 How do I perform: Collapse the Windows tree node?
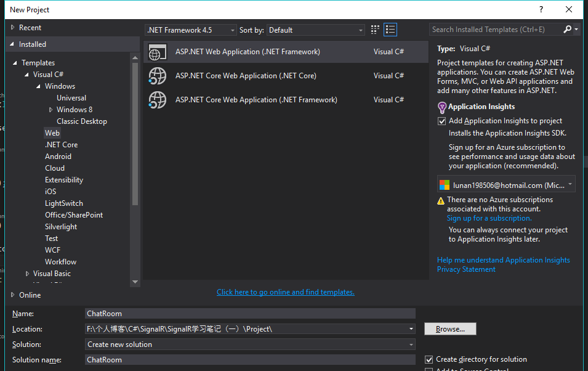point(38,86)
